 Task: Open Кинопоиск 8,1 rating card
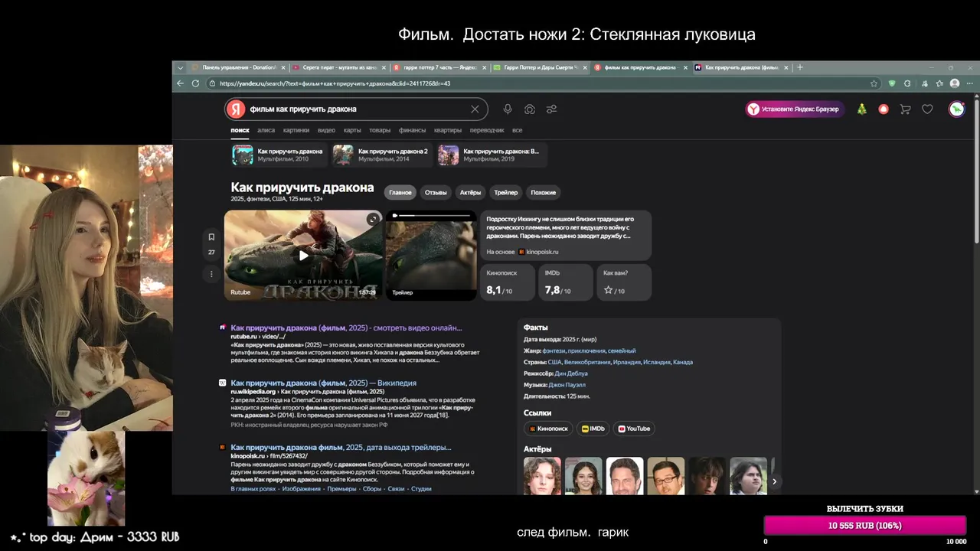click(x=508, y=282)
